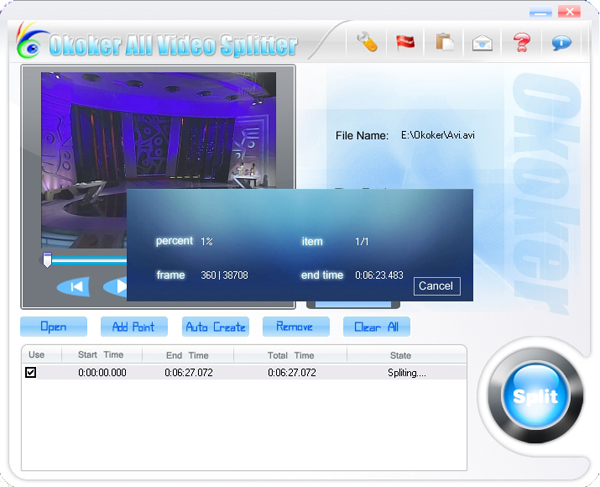
Task: Uncheck the Use checkbox for first segment
Action: pyautogui.click(x=31, y=372)
